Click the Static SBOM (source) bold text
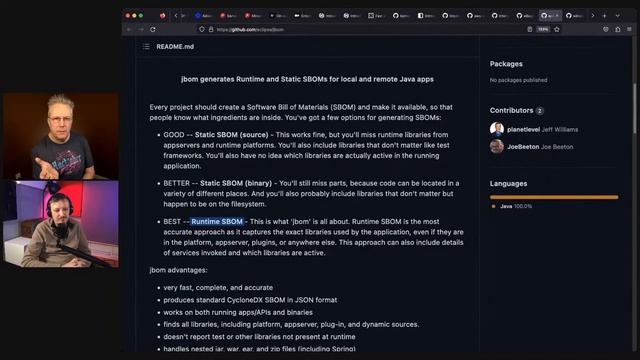The height and width of the screenshot is (360, 640). (231, 135)
